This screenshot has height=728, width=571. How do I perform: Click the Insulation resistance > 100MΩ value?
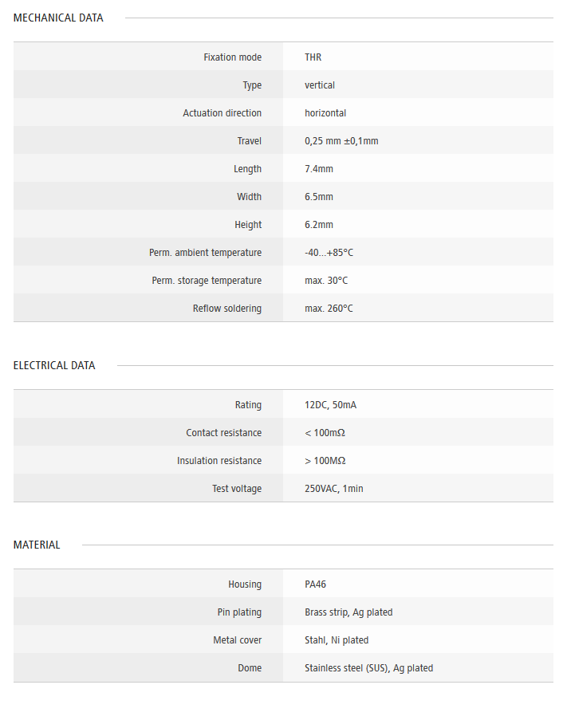click(325, 461)
